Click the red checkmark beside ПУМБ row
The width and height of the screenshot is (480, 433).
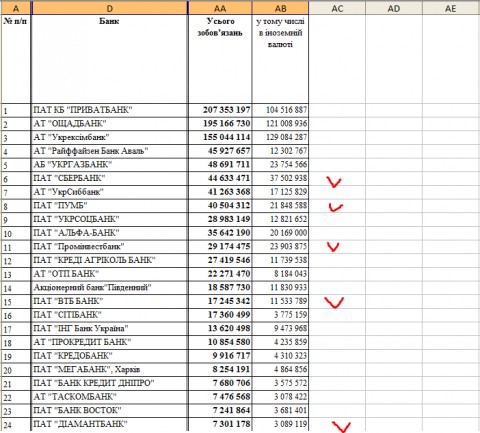pos(336,207)
